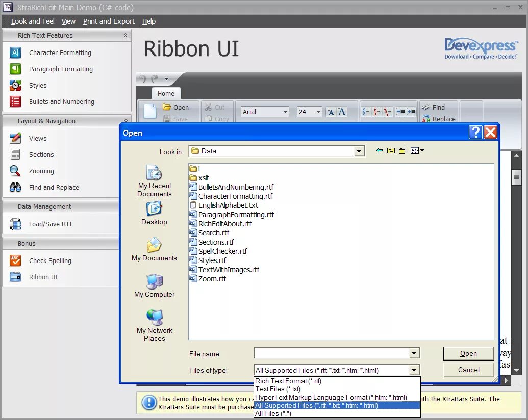
Task: Create a new folder in the dialog
Action: coord(403,150)
